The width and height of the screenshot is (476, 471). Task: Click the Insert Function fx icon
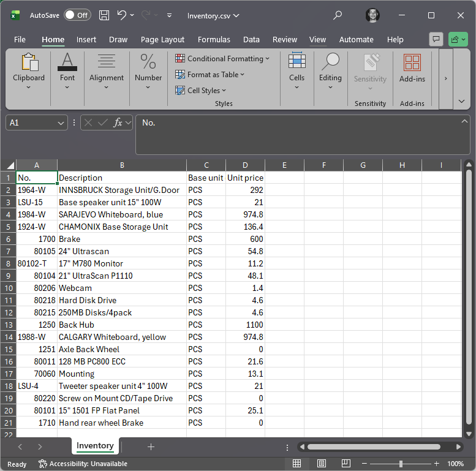pos(118,122)
